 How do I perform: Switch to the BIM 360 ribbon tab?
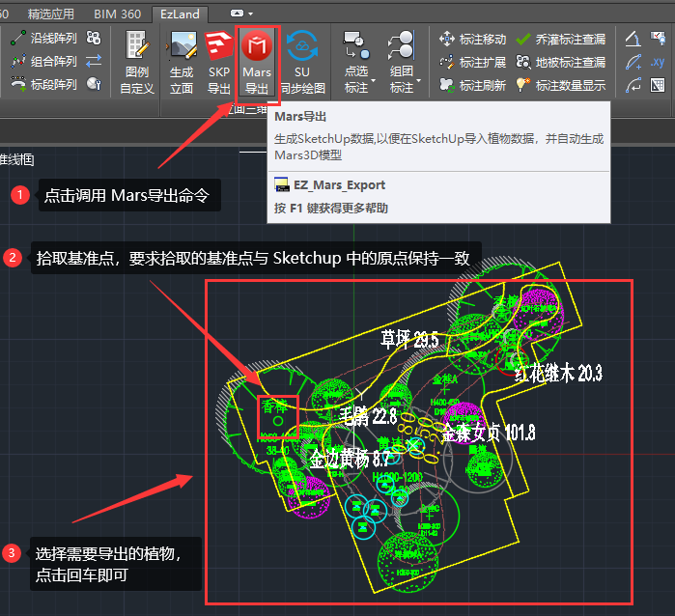click(x=118, y=14)
